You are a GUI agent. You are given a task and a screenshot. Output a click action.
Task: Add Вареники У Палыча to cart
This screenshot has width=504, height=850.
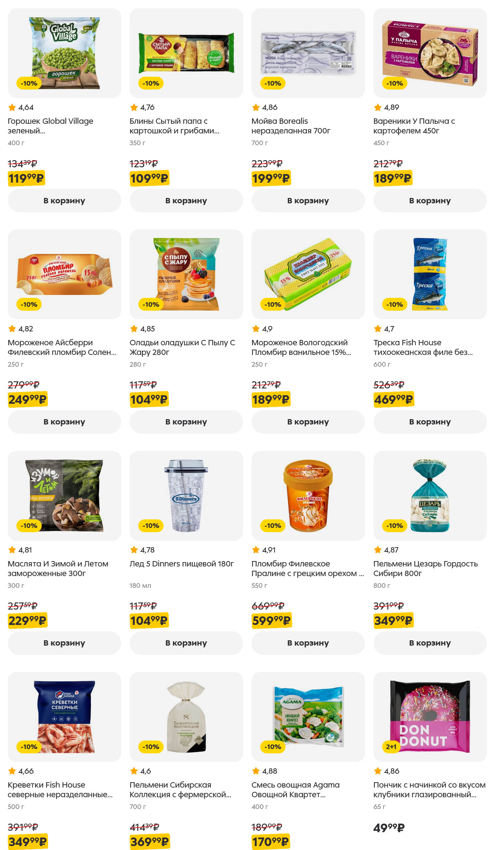(430, 200)
